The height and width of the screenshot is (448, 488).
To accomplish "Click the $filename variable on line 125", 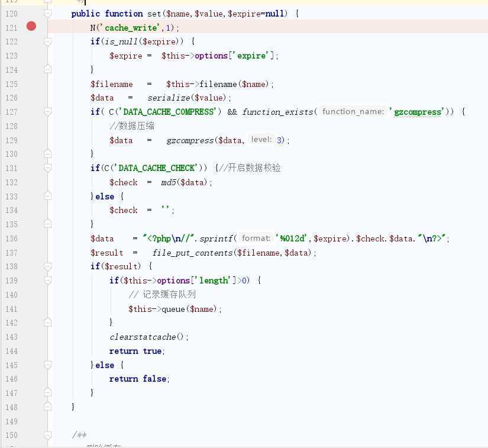I will pyautogui.click(x=112, y=84).
